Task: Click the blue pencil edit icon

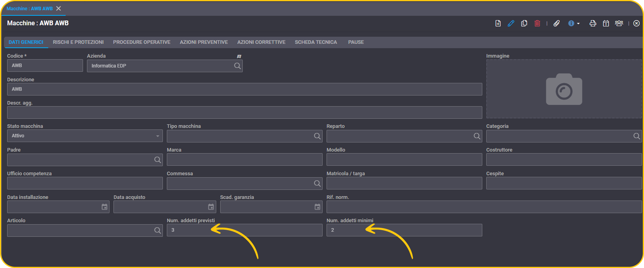Action: pos(511,23)
